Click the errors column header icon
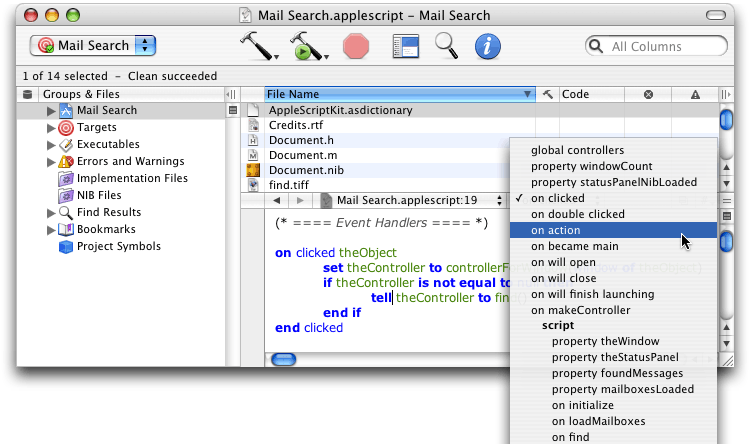The image size is (751, 444). [x=649, y=94]
